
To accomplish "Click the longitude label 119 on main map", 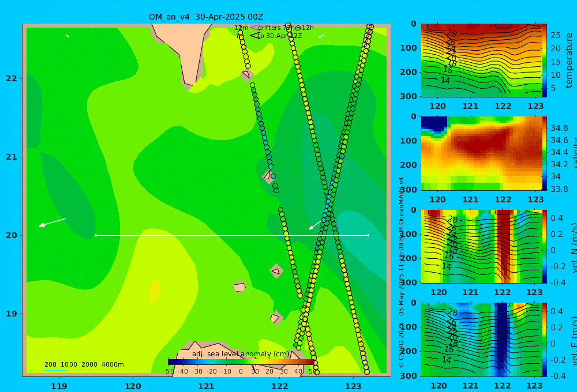I will click(x=59, y=386).
